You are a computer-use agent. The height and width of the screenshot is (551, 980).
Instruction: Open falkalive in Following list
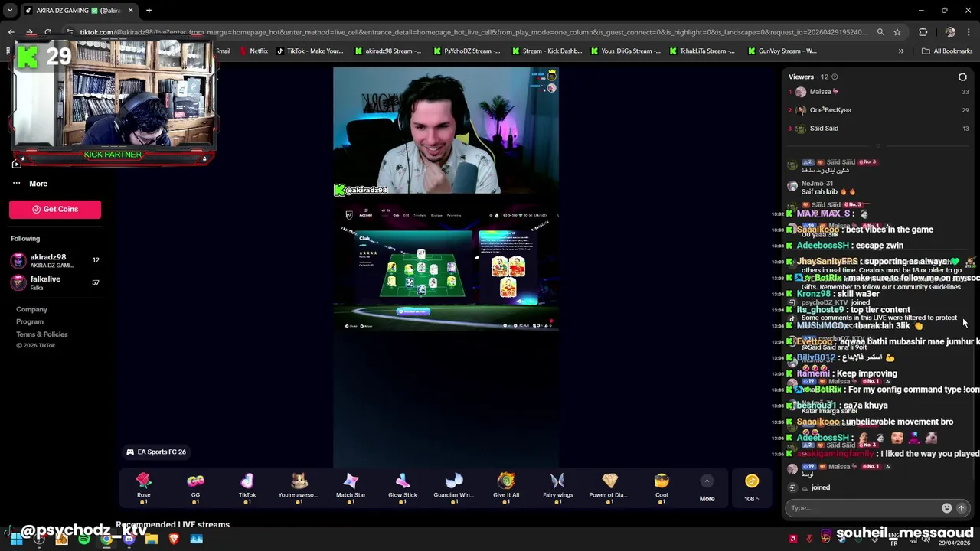pyautogui.click(x=54, y=282)
